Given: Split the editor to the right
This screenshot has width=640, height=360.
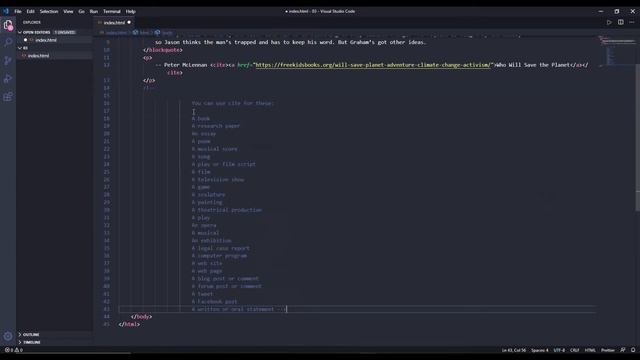Looking at the screenshot, I should [620, 22].
